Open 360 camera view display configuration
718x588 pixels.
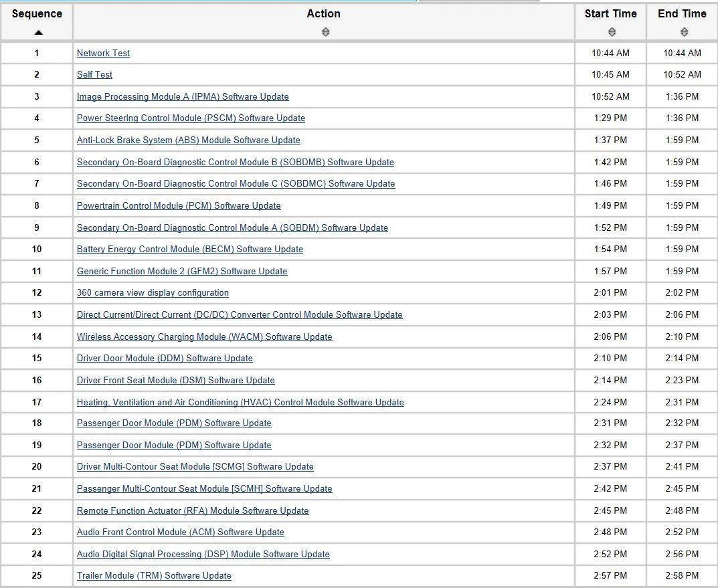click(x=153, y=293)
